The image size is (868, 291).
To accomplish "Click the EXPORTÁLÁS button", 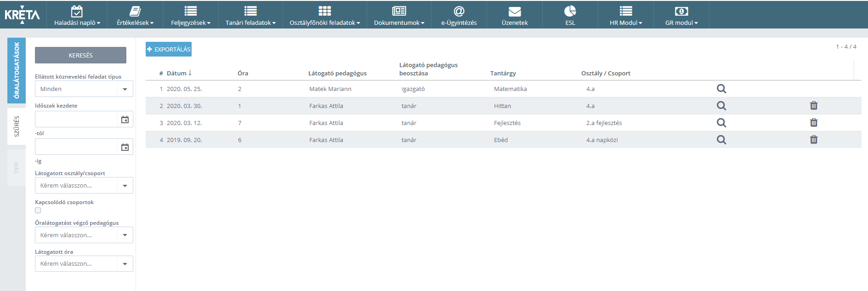I will pos(169,49).
